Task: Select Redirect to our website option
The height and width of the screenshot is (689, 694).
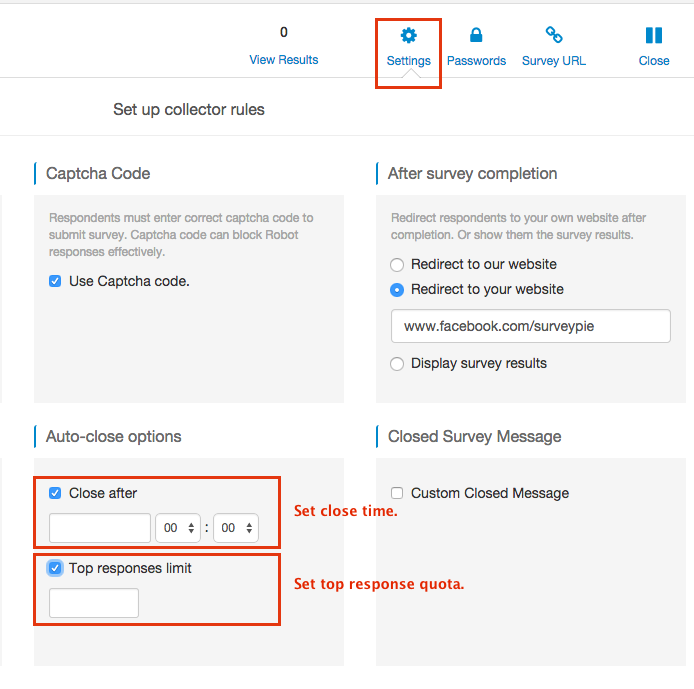Action: pyautogui.click(x=397, y=265)
